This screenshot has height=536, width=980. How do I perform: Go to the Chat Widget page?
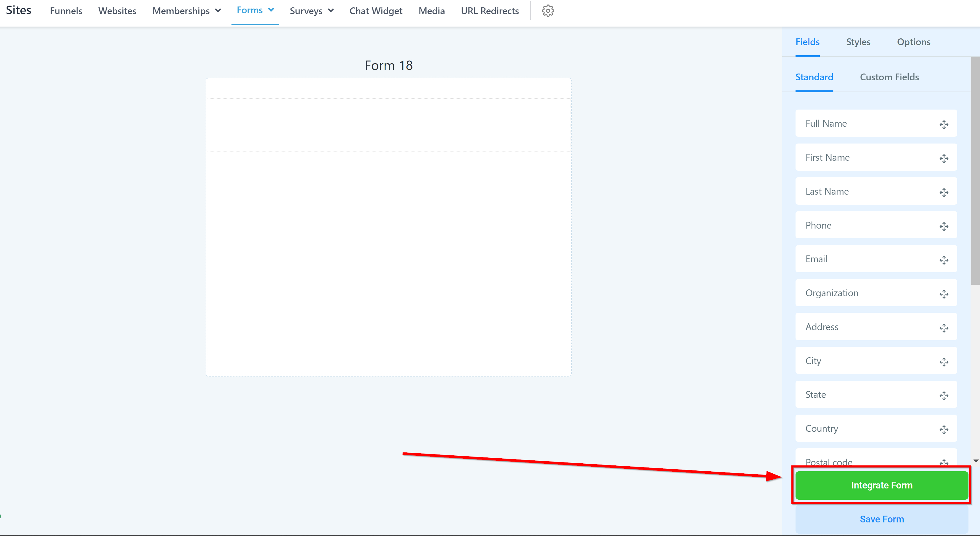point(375,11)
